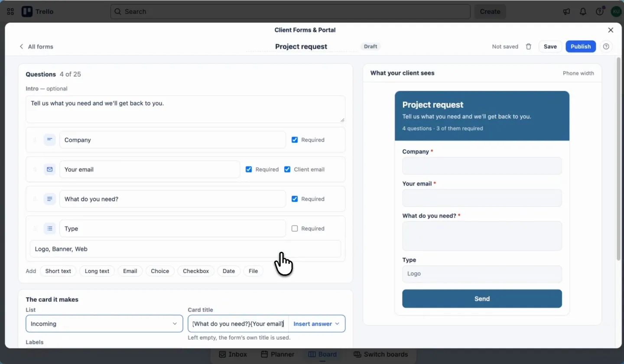The height and width of the screenshot is (364, 624).
Task: Click the choice list icon beside Type
Action: pyautogui.click(x=50, y=228)
